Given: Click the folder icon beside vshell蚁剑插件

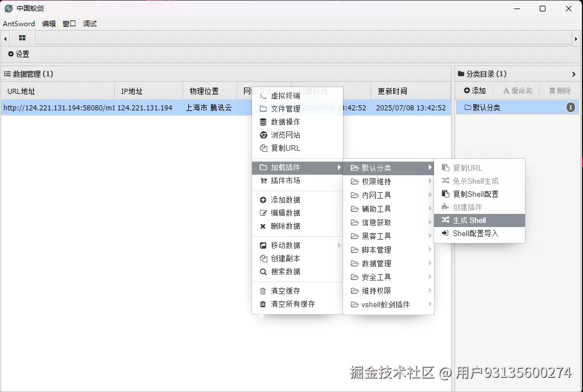Looking at the screenshot, I should (x=355, y=304).
